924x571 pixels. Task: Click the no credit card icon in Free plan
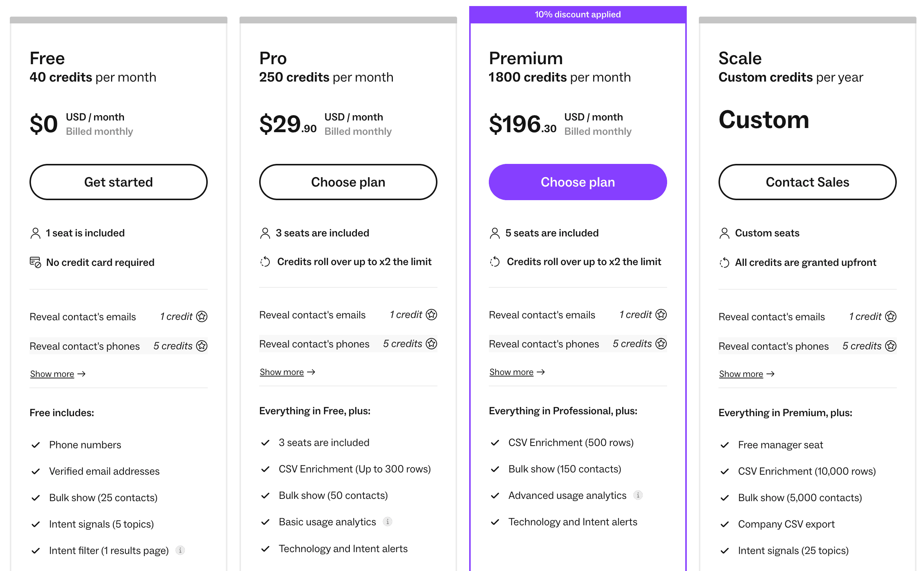tap(36, 262)
